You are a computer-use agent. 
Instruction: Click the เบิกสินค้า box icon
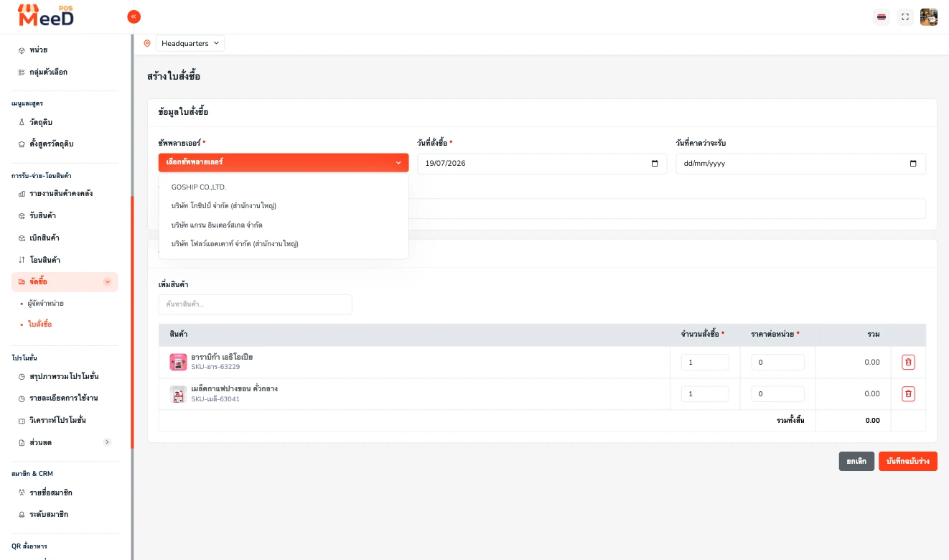22,238
